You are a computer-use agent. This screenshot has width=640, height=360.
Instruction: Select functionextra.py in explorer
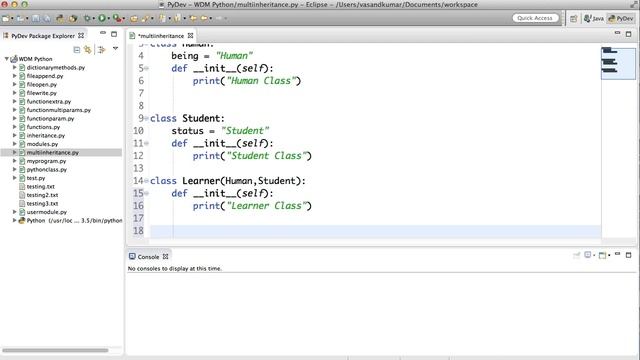click(49, 101)
